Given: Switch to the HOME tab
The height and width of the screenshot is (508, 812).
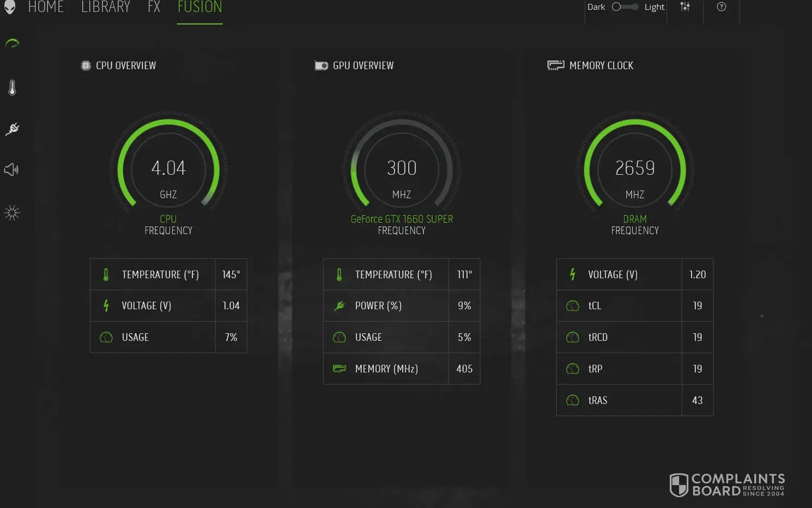Looking at the screenshot, I should point(46,7).
